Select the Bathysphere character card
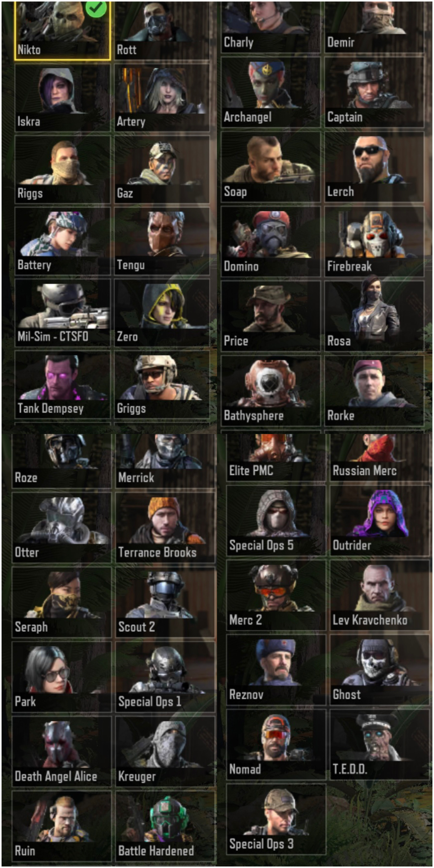Viewport: 434px width, 868px height. 271,390
